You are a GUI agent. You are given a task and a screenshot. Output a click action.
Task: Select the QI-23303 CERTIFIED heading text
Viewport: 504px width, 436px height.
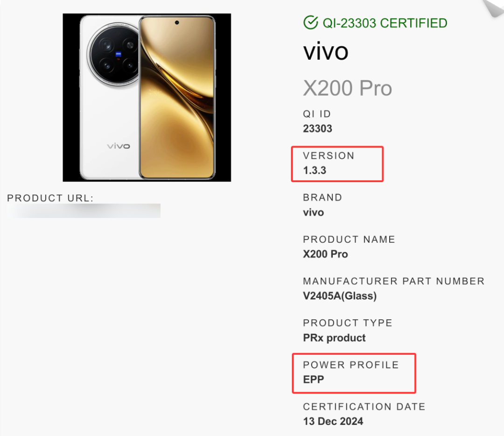[x=385, y=23]
